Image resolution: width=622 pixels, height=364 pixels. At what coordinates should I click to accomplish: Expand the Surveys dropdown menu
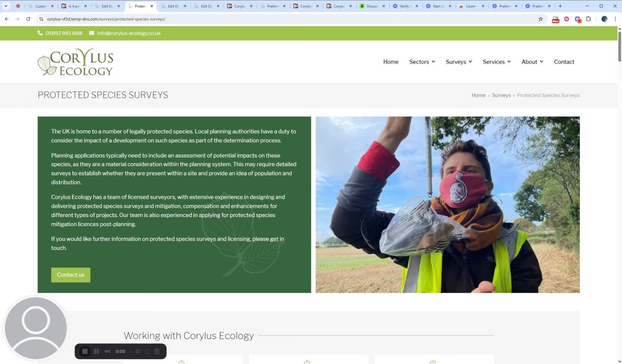pos(459,62)
